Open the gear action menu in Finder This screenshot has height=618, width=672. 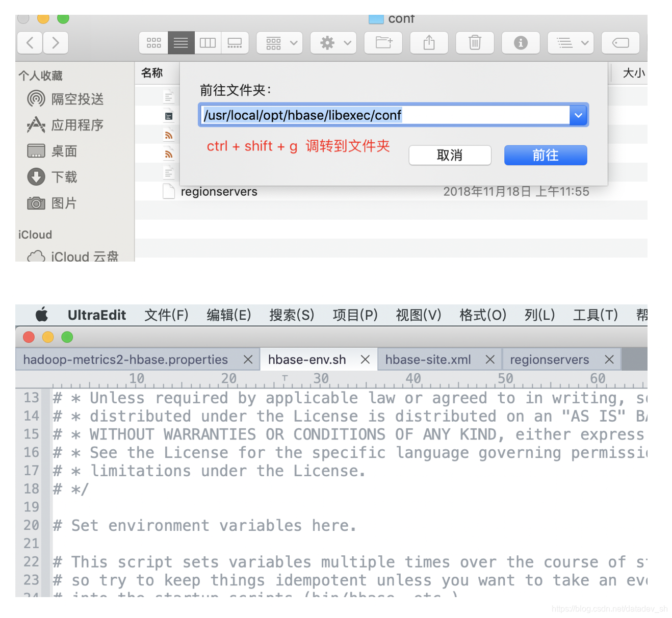click(334, 43)
